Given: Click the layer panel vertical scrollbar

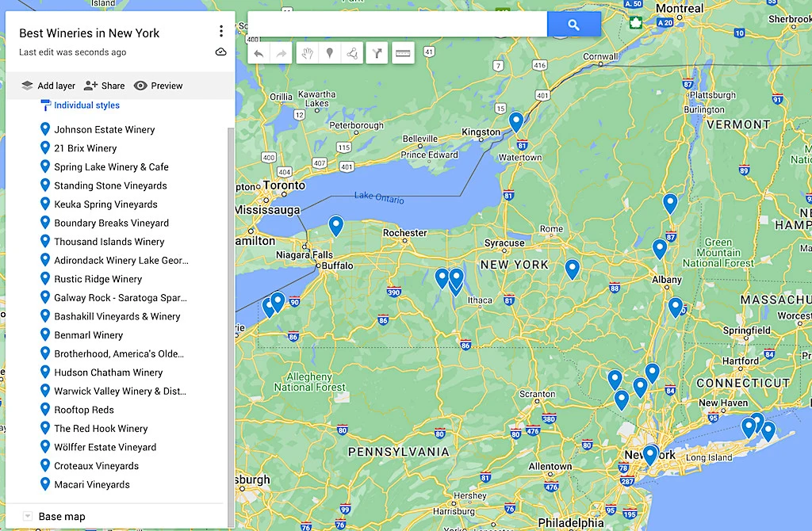Looking at the screenshot, I should pyautogui.click(x=231, y=326).
